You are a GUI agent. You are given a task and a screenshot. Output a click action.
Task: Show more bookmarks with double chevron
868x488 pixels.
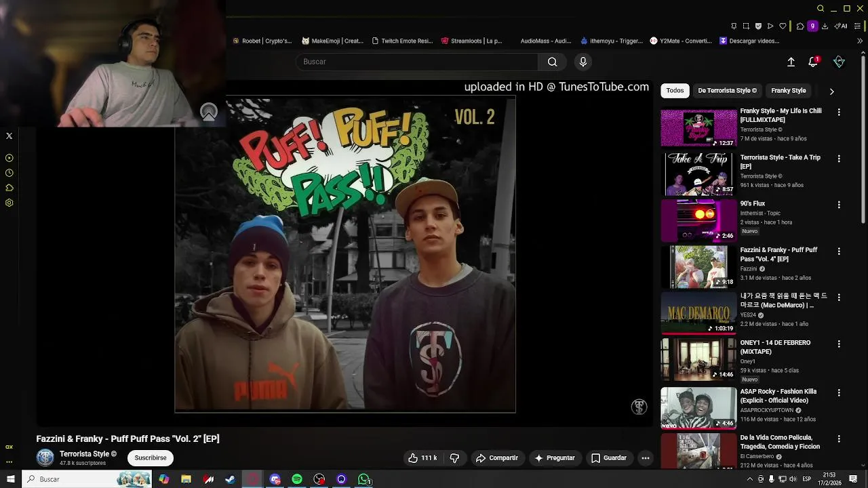860,41
